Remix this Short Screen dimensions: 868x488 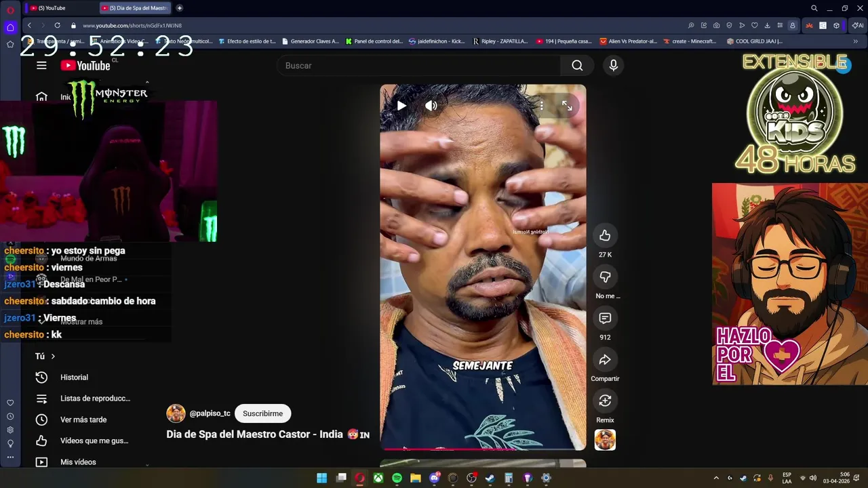pos(605,401)
